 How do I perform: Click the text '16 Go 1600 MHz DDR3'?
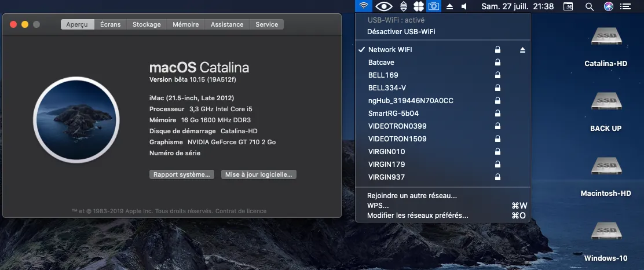pos(216,121)
